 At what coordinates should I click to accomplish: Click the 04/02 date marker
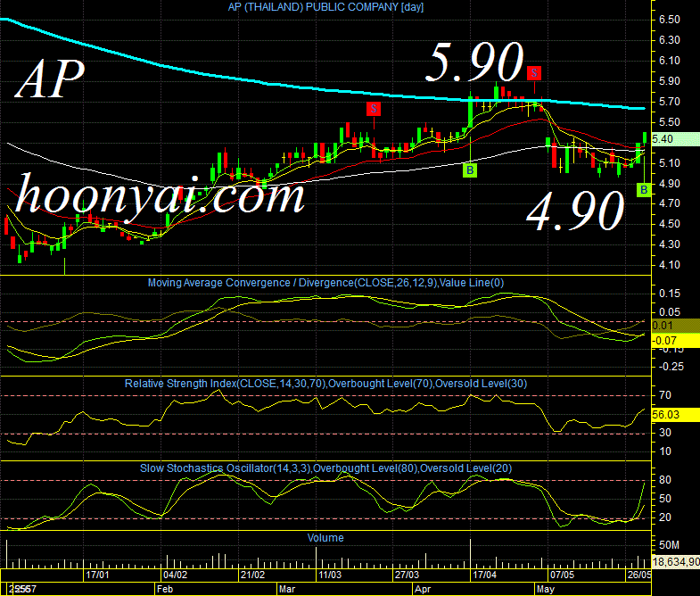(x=175, y=575)
